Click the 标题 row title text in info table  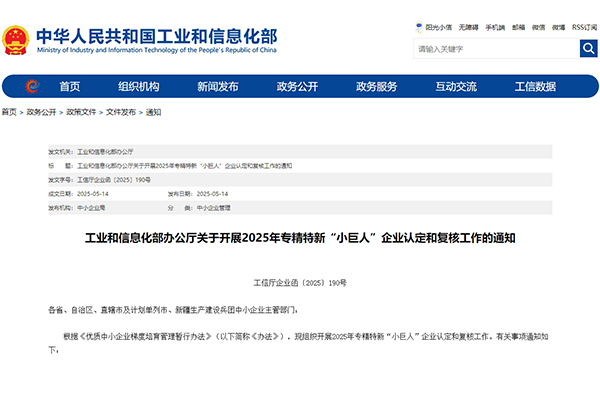[184, 166]
